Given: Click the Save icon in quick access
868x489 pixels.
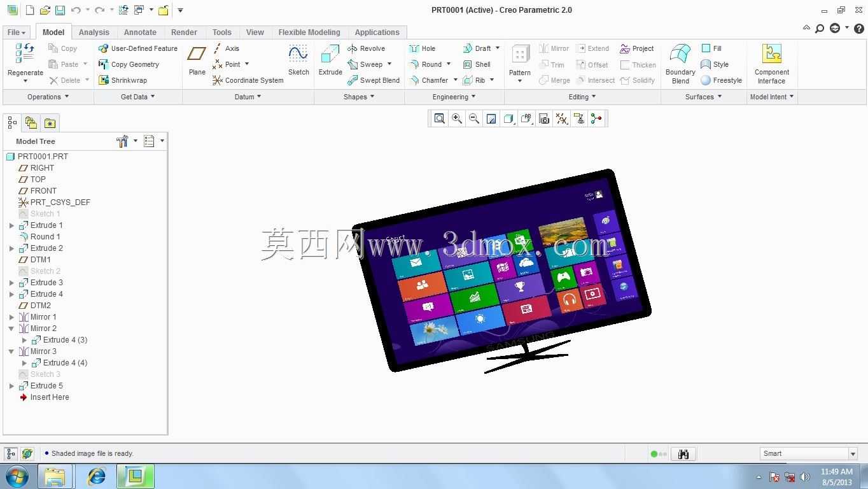Looking at the screenshot, I should click(x=60, y=10).
